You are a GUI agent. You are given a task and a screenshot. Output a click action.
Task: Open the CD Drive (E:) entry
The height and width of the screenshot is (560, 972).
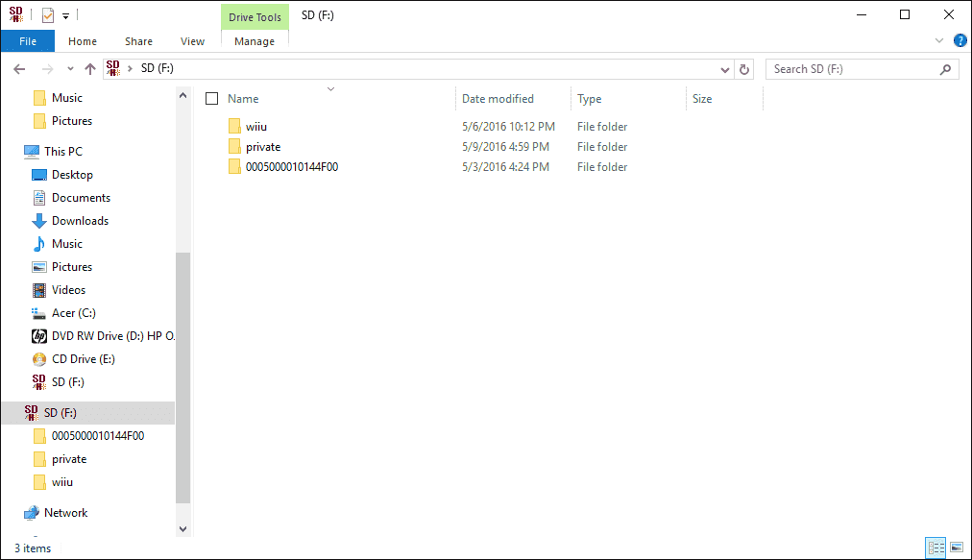[x=83, y=359]
